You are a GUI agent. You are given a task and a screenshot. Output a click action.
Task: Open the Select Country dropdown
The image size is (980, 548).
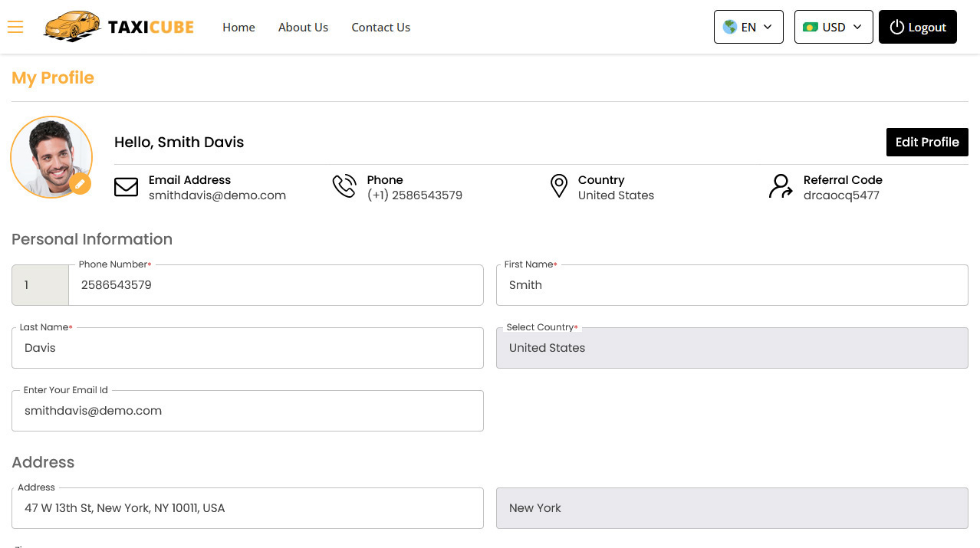point(732,348)
